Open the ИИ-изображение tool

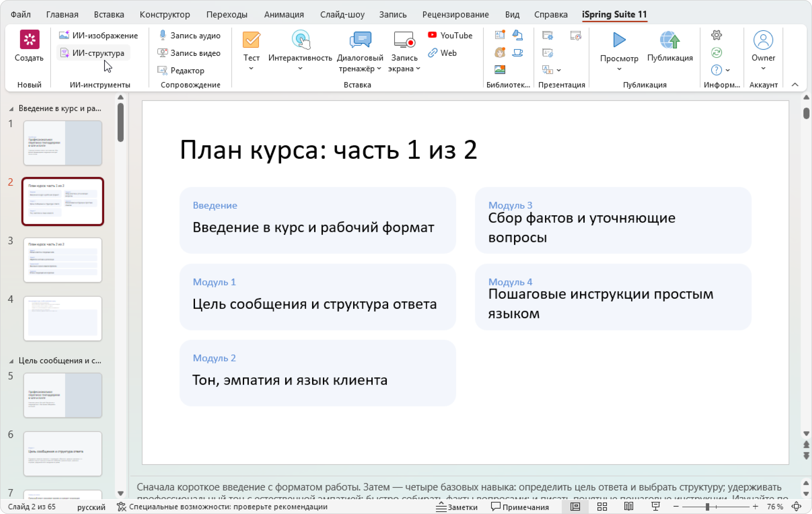pyautogui.click(x=98, y=36)
